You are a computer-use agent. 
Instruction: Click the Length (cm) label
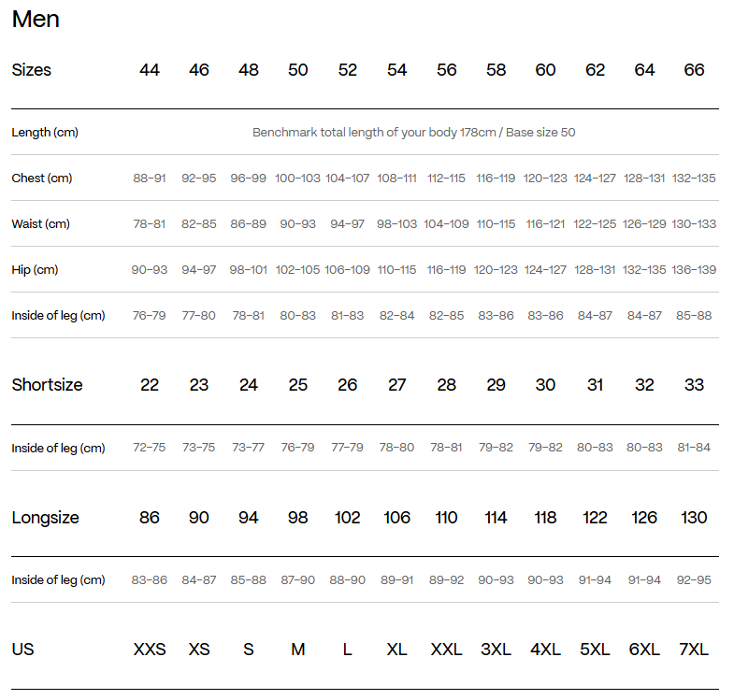(45, 133)
